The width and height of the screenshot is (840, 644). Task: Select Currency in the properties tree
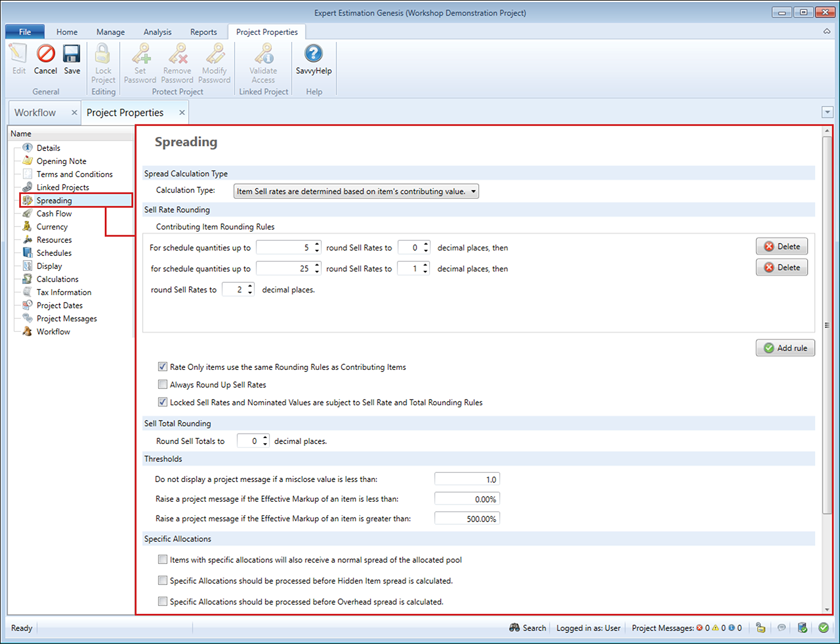(x=52, y=227)
